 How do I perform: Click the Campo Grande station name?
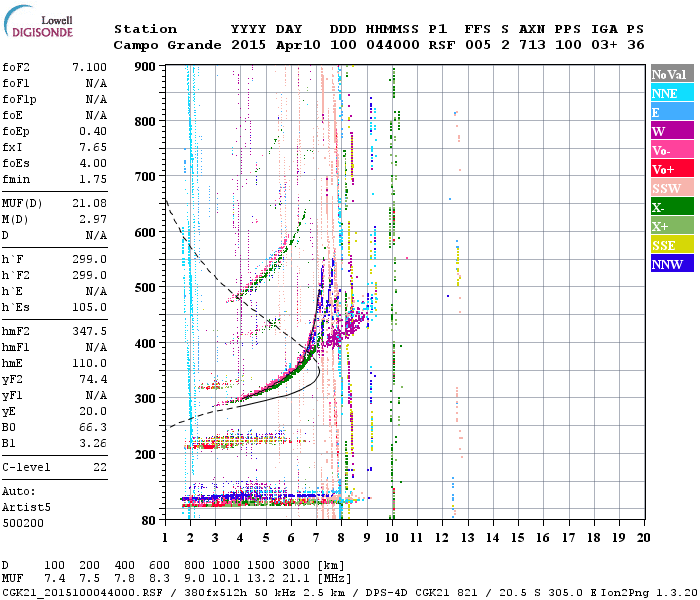(167, 45)
